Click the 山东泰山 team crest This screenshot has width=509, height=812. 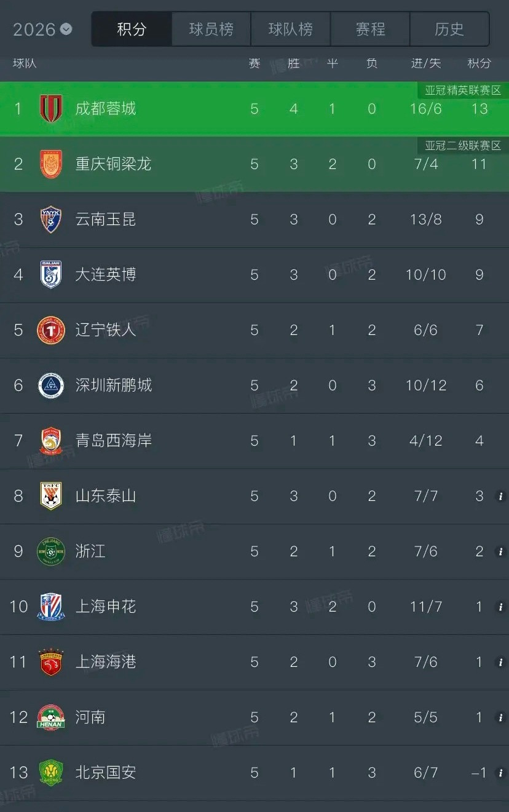pyautogui.click(x=51, y=496)
